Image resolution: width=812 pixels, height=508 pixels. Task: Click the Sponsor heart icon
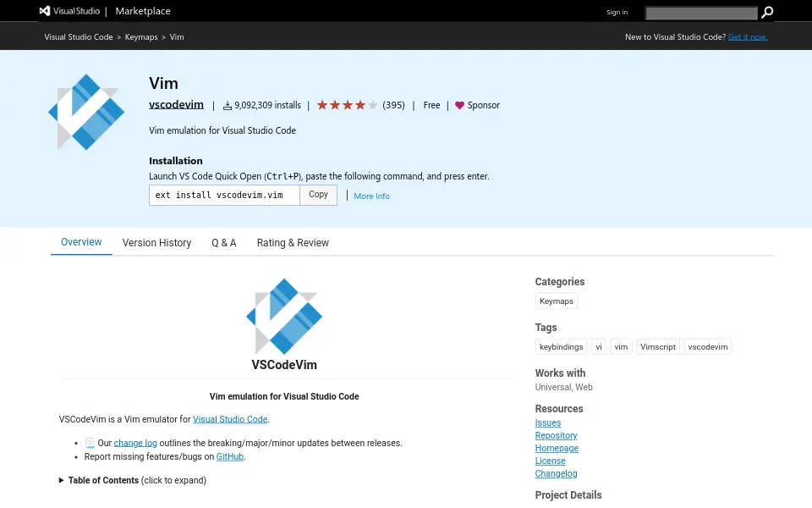tap(459, 105)
